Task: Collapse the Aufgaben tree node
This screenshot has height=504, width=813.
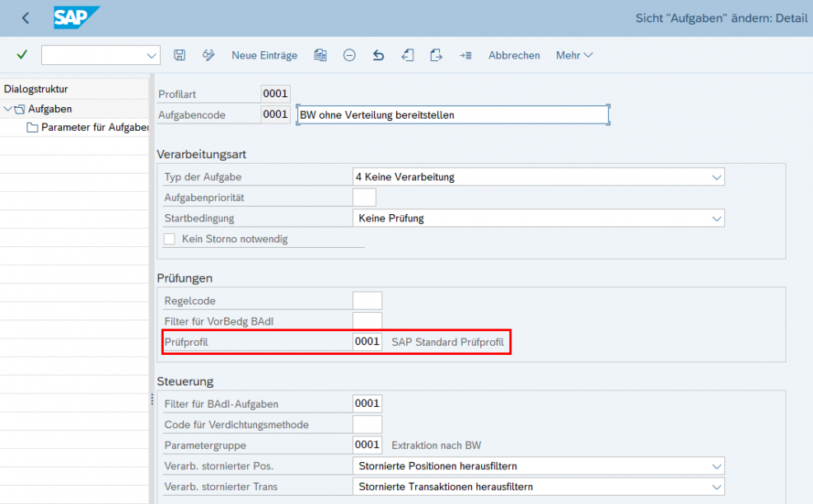Action: 7,109
